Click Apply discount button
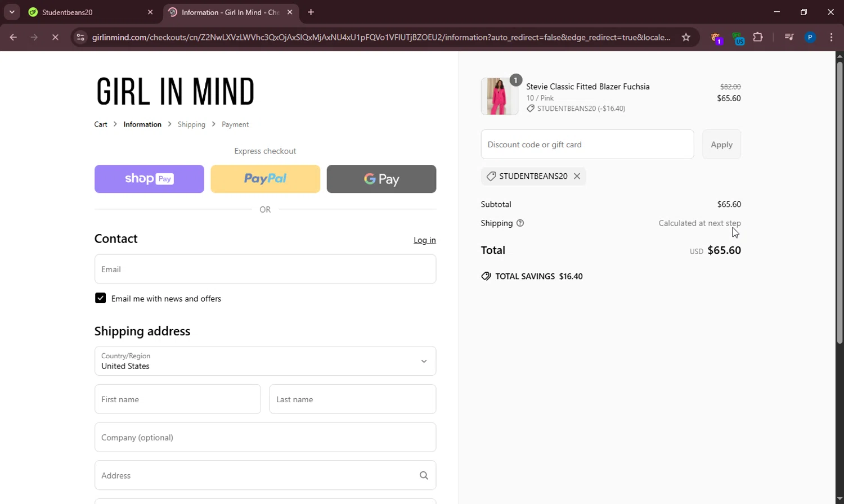Viewport: 844px width, 504px height. [x=721, y=145]
